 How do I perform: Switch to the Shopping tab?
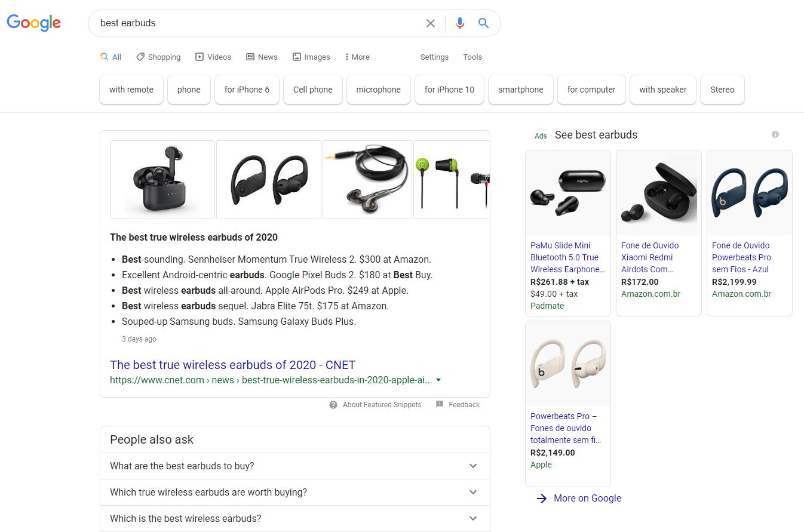coord(158,57)
